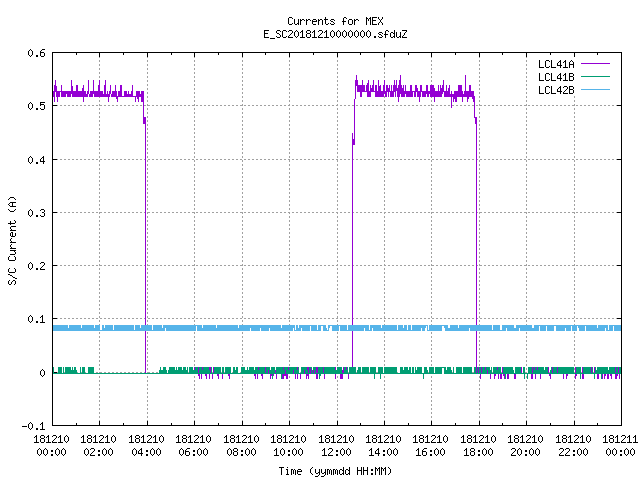Click the x-axis tick label 181210 18:00
The width and height of the screenshot is (640, 480).
click(x=478, y=446)
